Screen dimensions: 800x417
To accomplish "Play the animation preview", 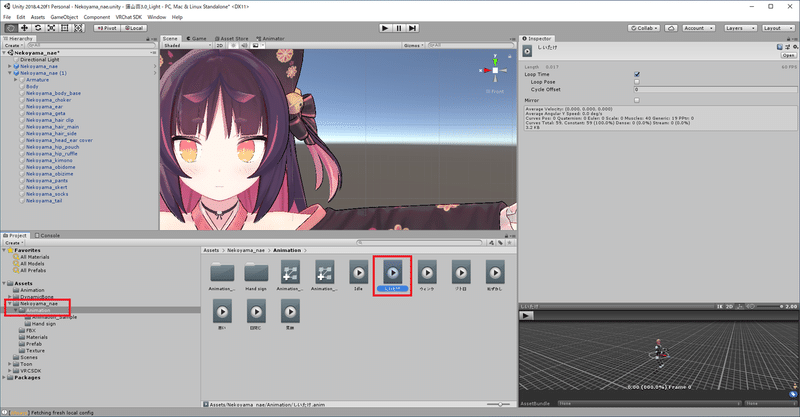I will tap(526, 315).
